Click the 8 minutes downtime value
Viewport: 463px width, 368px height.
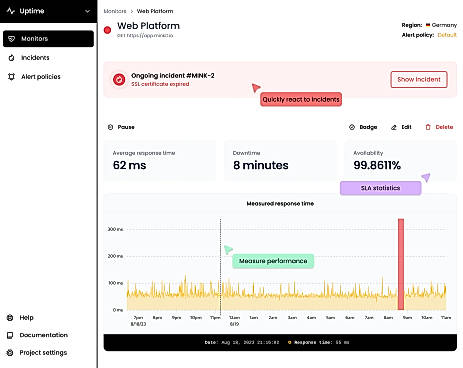(261, 165)
